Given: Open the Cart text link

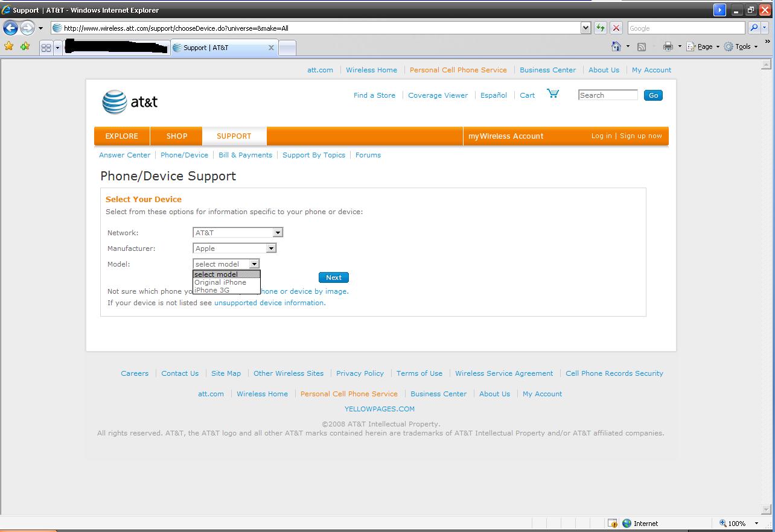Looking at the screenshot, I should (x=528, y=95).
